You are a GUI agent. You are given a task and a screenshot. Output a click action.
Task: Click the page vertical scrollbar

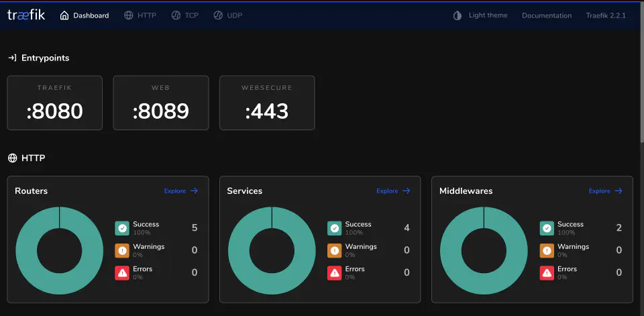tap(641, 74)
